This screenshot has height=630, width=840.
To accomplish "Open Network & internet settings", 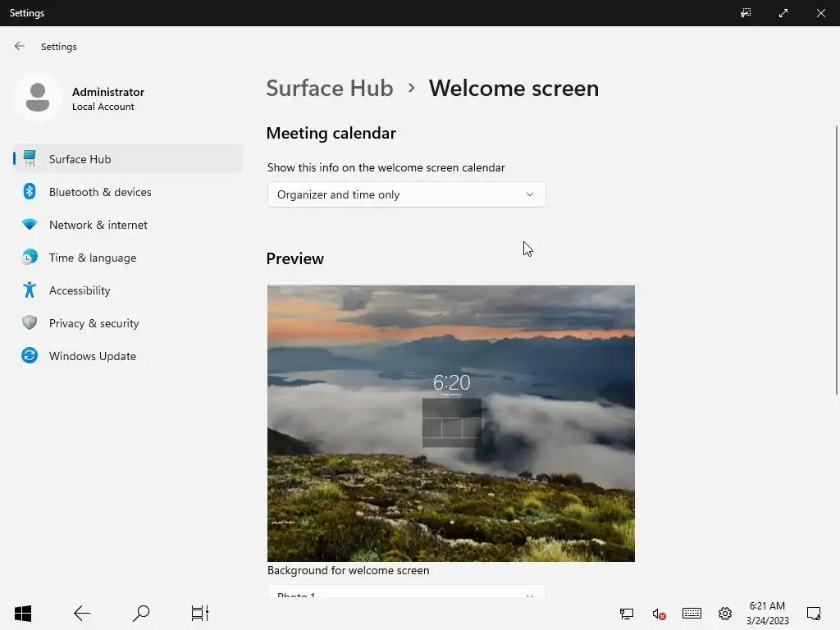I will [x=127, y=225].
